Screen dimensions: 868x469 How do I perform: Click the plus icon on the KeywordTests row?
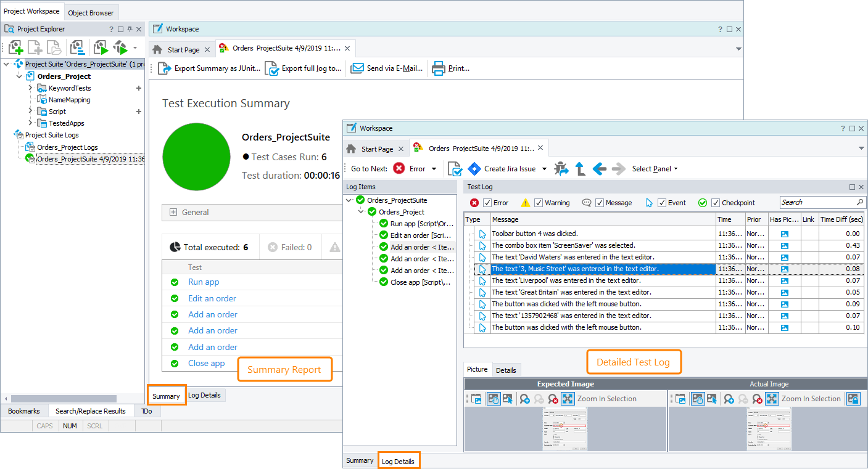pyautogui.click(x=139, y=88)
